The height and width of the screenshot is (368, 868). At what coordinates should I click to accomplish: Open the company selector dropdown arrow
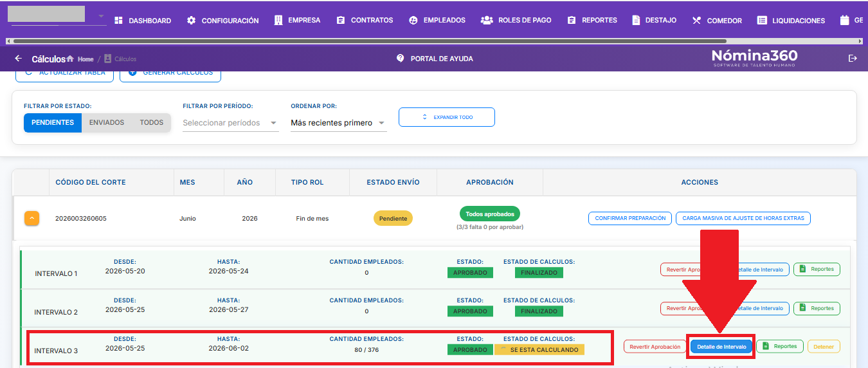[x=101, y=16]
